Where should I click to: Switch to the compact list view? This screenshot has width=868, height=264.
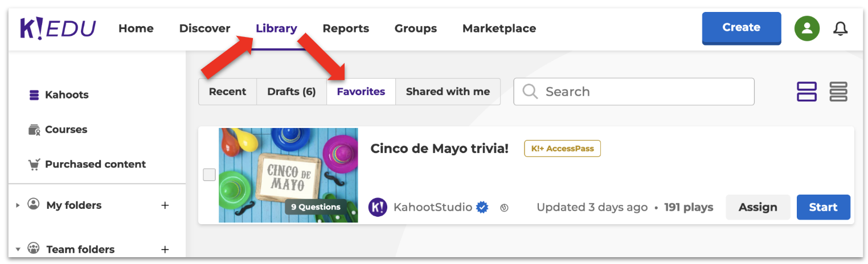(x=838, y=92)
